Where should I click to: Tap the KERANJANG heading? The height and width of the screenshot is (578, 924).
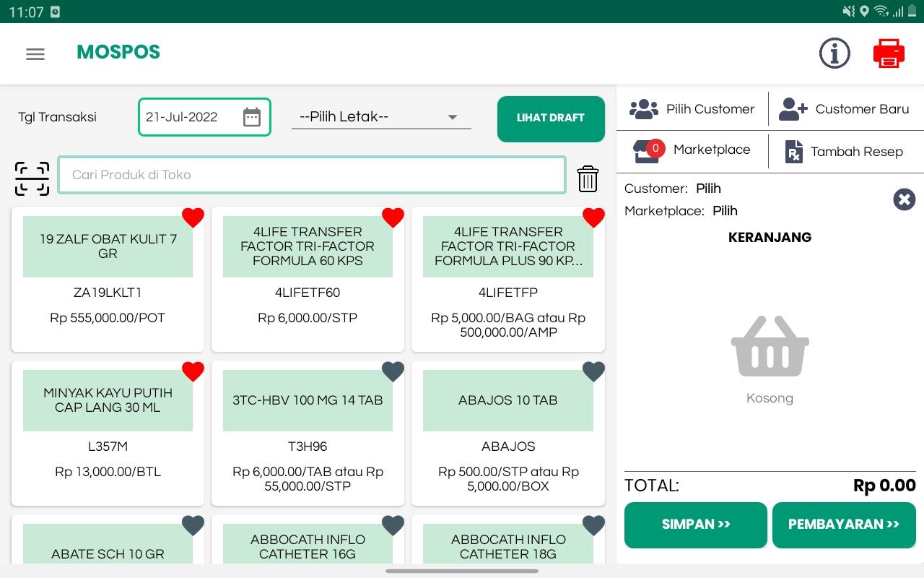[x=770, y=237]
